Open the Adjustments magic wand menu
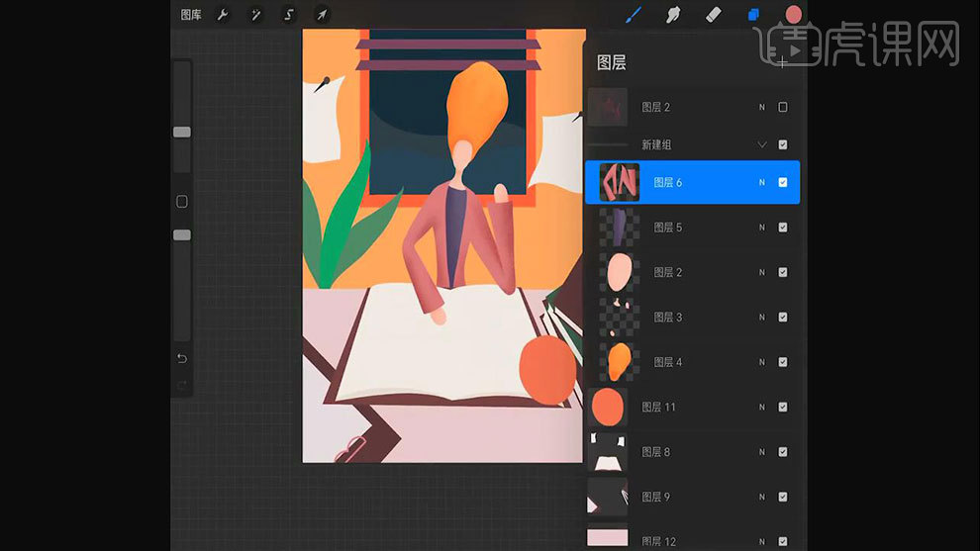 click(255, 15)
